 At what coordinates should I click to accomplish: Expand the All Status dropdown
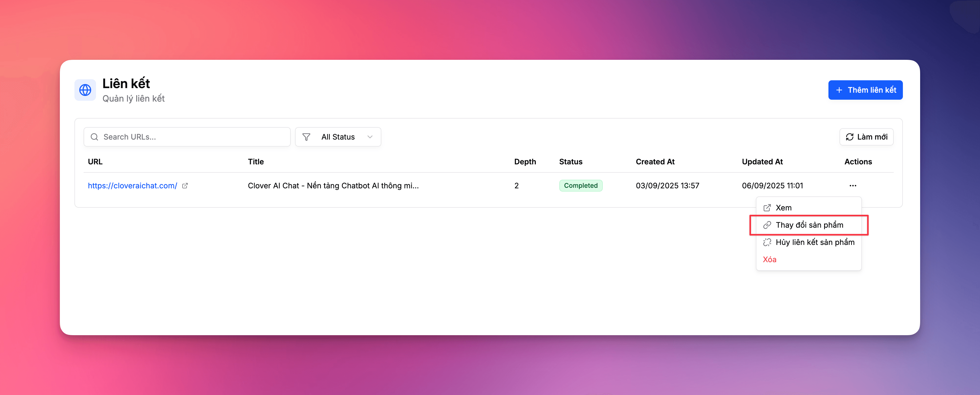point(338,137)
